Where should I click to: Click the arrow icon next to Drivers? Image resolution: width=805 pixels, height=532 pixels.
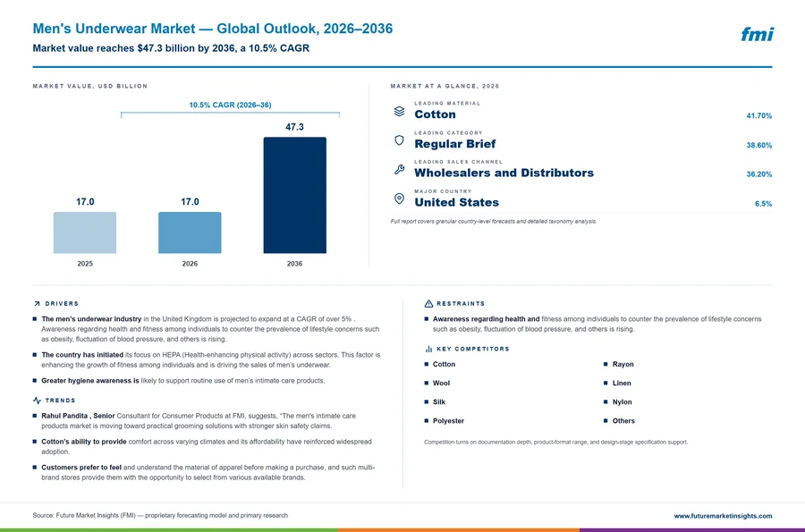[x=37, y=304]
